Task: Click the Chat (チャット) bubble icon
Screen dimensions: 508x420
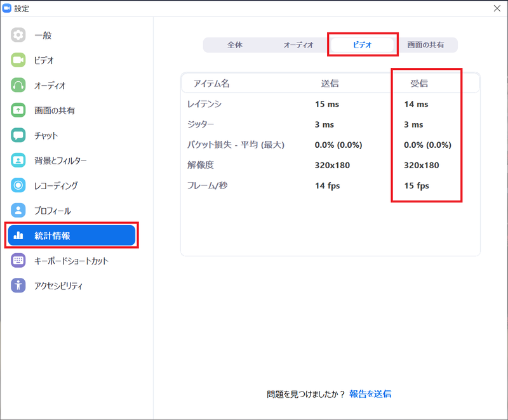Action: coord(18,135)
